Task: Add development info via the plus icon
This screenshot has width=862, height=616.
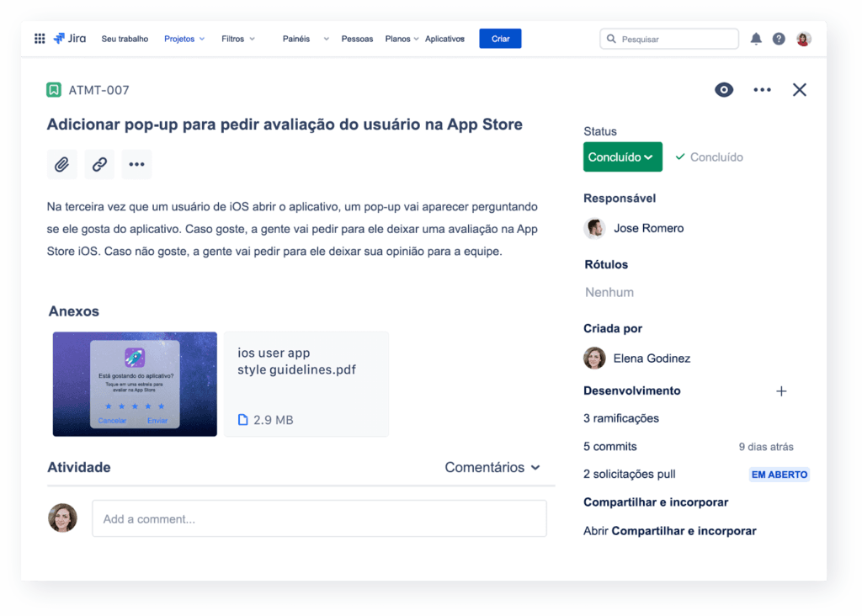Action: click(781, 391)
